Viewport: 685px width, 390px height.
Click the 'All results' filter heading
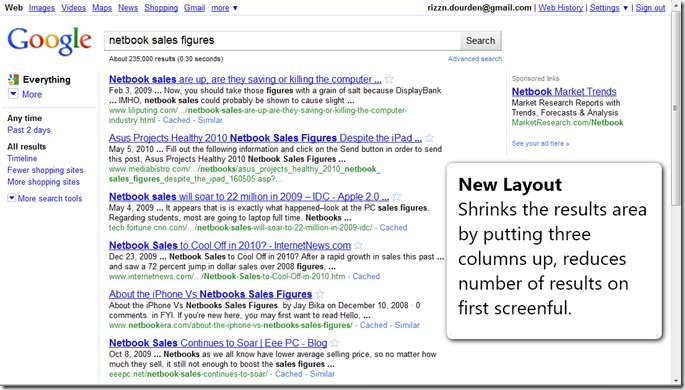point(27,146)
